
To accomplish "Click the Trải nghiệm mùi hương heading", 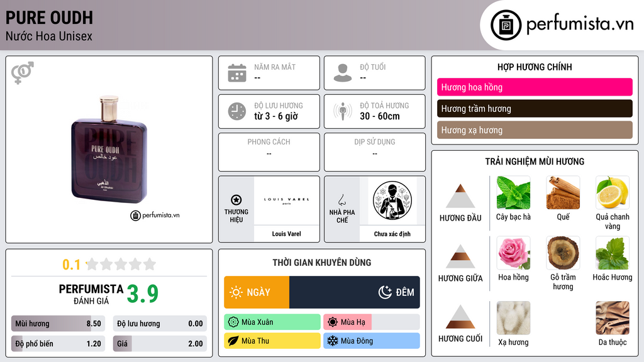I will point(535,162).
